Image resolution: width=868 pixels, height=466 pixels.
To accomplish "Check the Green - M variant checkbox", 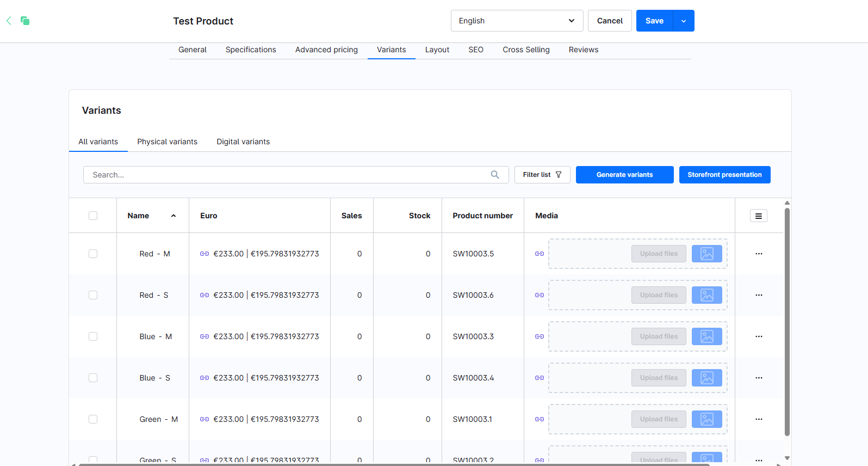I will coord(93,419).
